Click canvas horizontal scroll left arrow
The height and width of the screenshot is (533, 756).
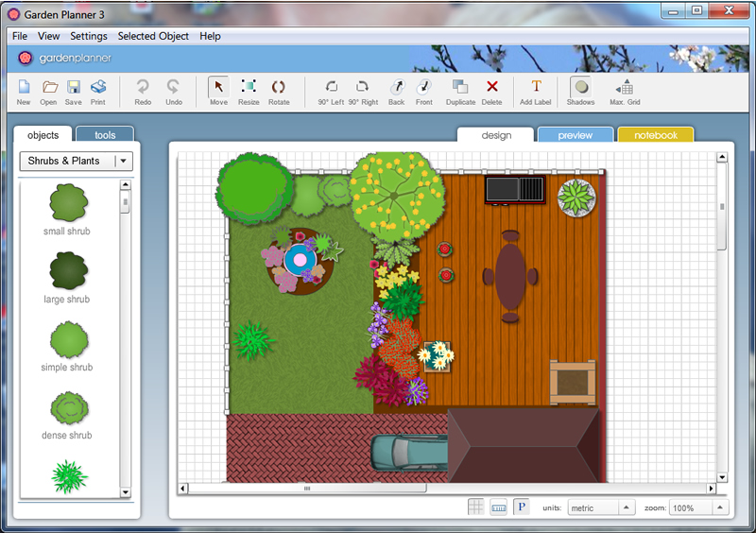pyautogui.click(x=182, y=489)
